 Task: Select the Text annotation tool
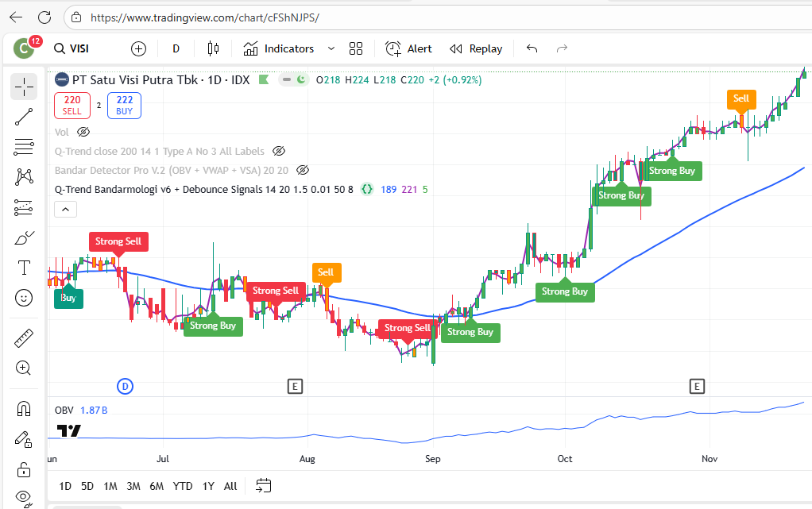pyautogui.click(x=24, y=268)
